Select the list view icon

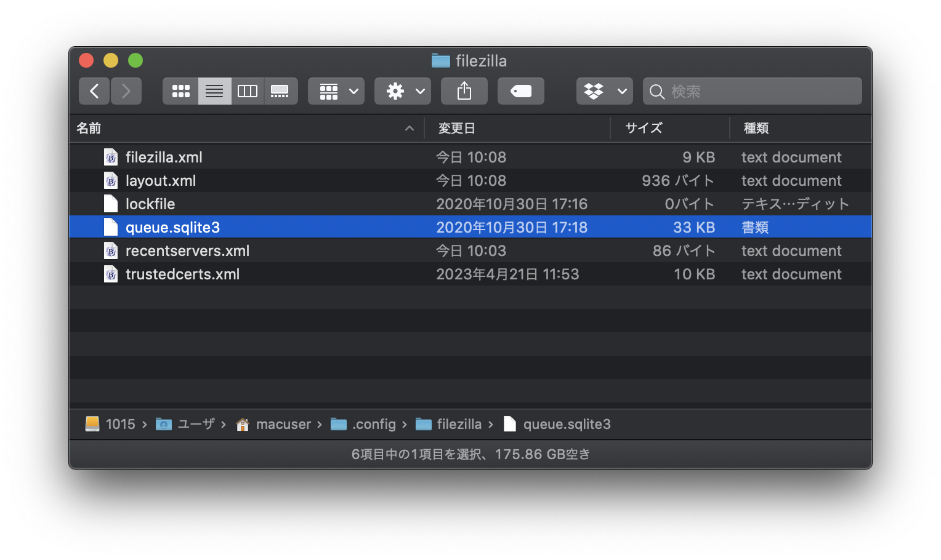(x=214, y=90)
